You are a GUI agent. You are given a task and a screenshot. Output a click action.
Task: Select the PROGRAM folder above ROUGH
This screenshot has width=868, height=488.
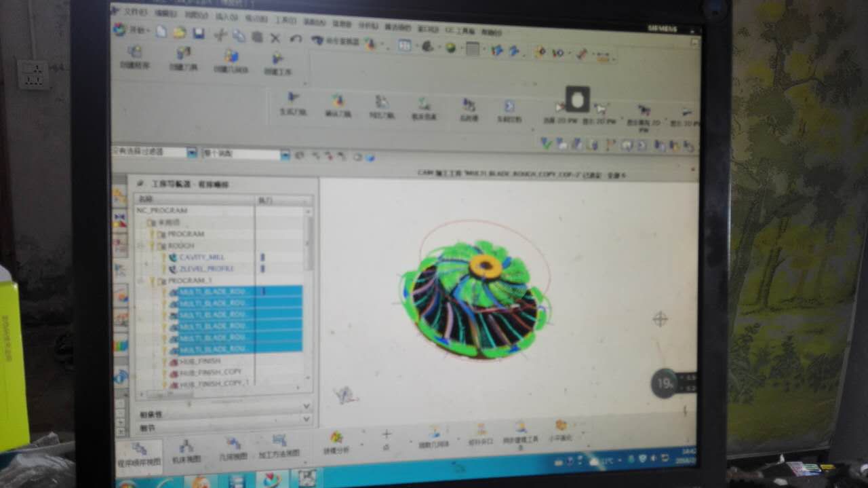(x=186, y=233)
